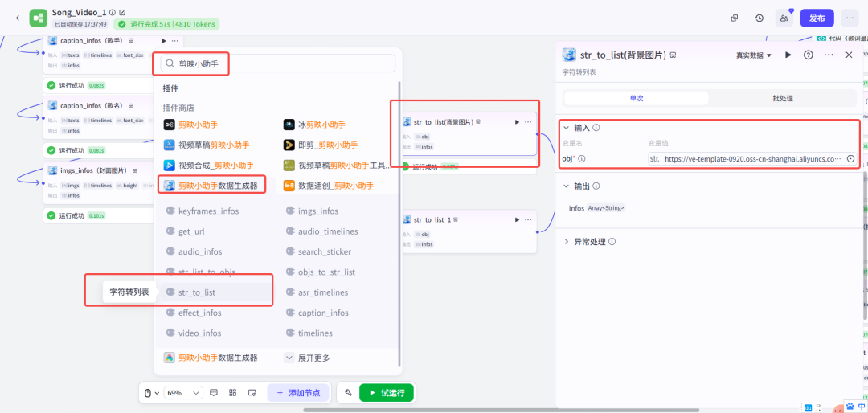Add the objs_to_str_list tool

pyautogui.click(x=321, y=272)
